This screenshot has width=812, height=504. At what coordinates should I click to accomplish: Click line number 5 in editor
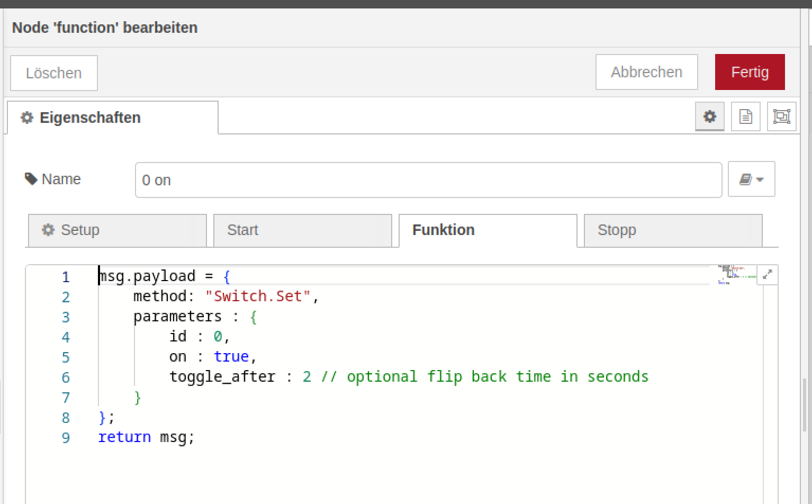pyautogui.click(x=66, y=357)
